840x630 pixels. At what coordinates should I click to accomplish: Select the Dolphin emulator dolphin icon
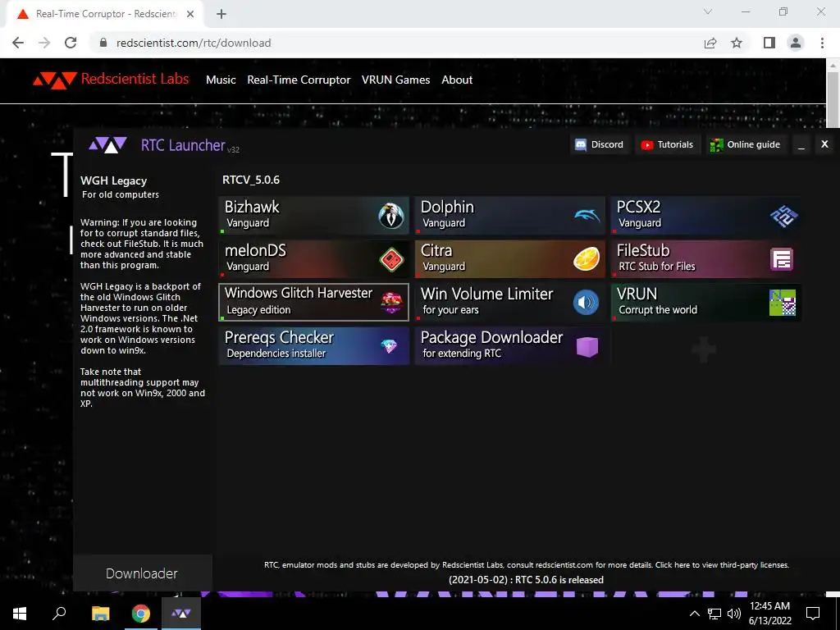point(587,216)
